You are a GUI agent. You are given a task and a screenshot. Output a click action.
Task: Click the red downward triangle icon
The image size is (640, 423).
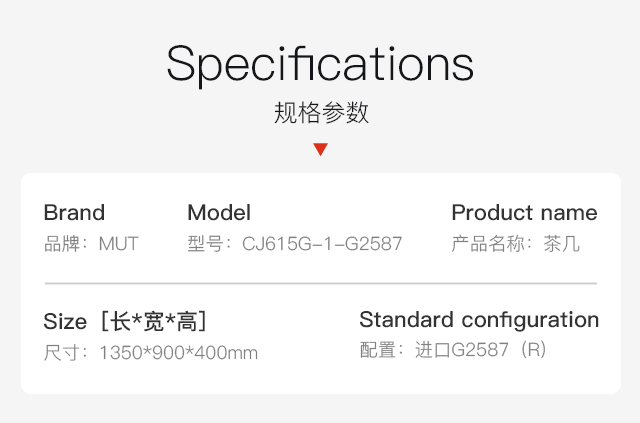click(x=320, y=149)
